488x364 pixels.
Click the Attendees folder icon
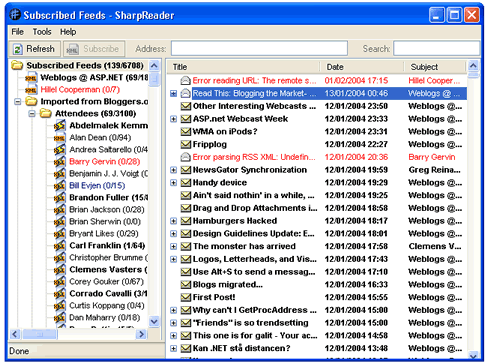(x=45, y=113)
